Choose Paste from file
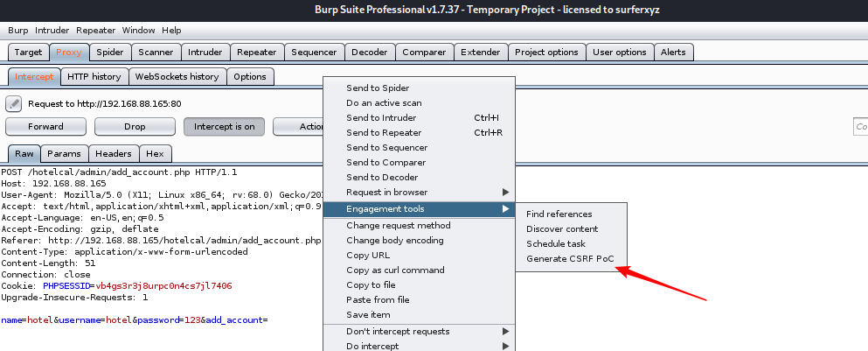Screen dimensions: 868x351 [x=419, y=300]
